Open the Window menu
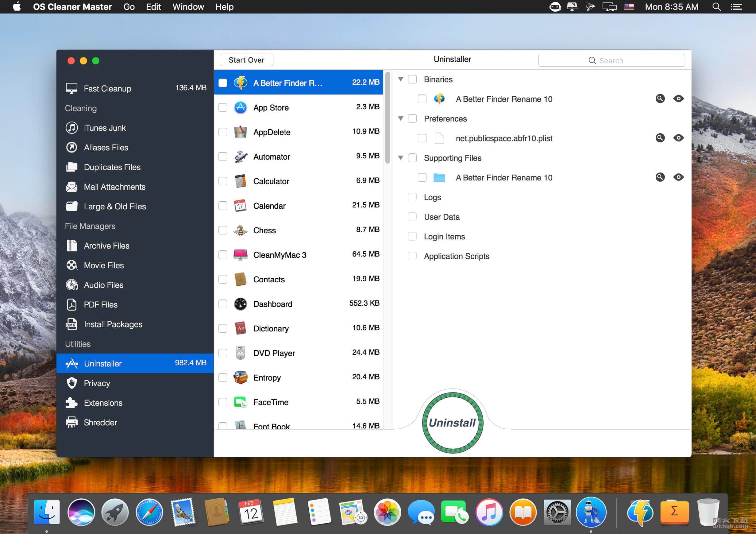 (x=188, y=7)
